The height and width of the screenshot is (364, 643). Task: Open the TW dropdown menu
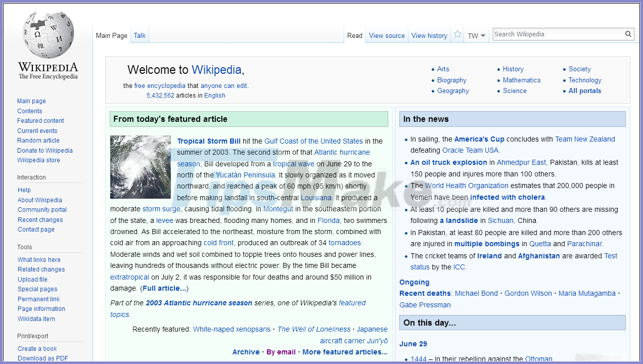coord(476,36)
